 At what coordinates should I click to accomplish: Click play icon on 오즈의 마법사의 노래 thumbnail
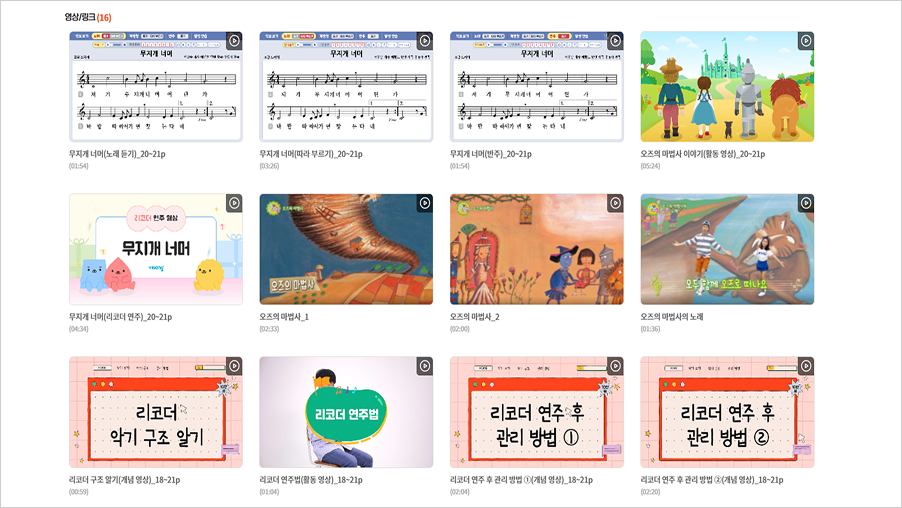pyautogui.click(x=806, y=203)
